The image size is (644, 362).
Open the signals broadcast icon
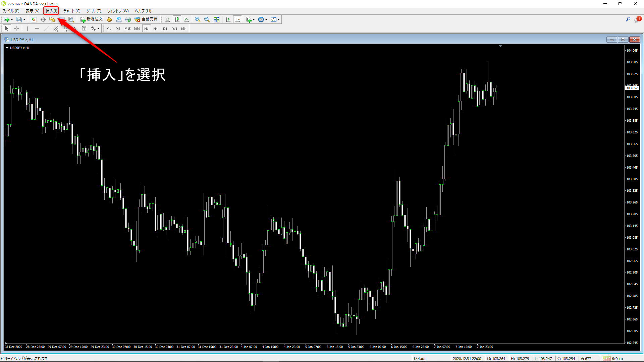tap(128, 19)
